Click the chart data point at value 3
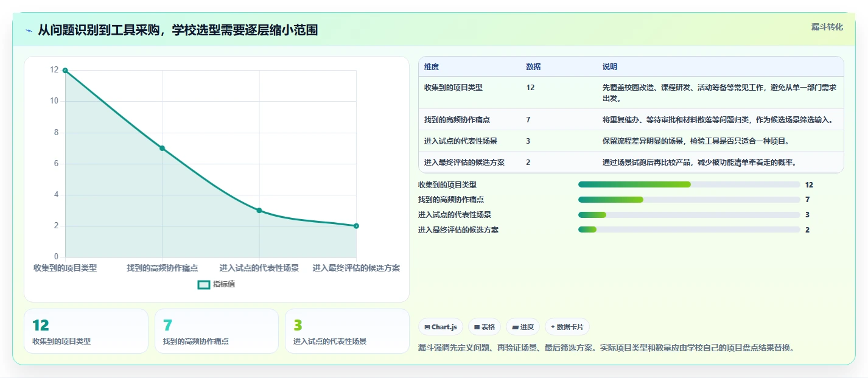The height and width of the screenshot is (378, 868). pos(259,211)
